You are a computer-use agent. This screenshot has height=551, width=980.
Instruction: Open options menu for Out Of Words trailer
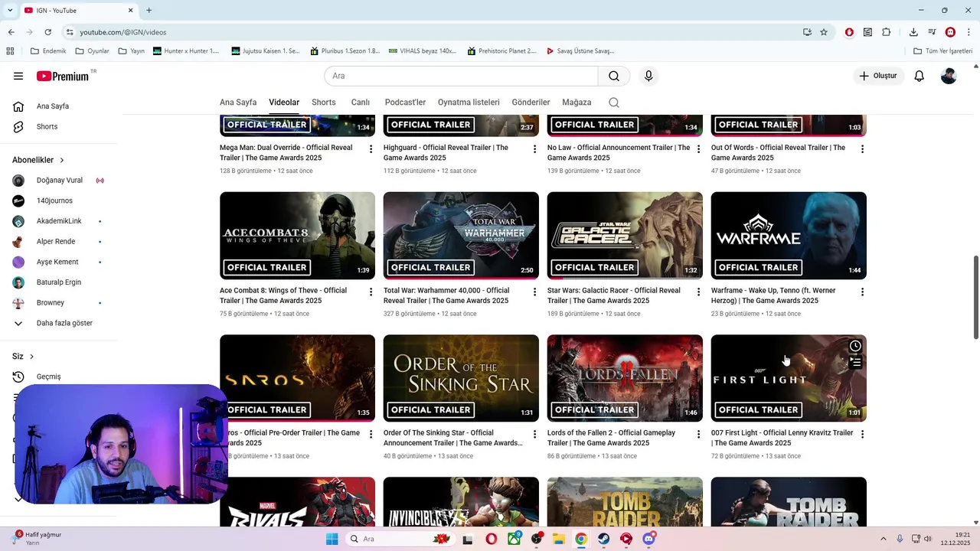pos(862,148)
